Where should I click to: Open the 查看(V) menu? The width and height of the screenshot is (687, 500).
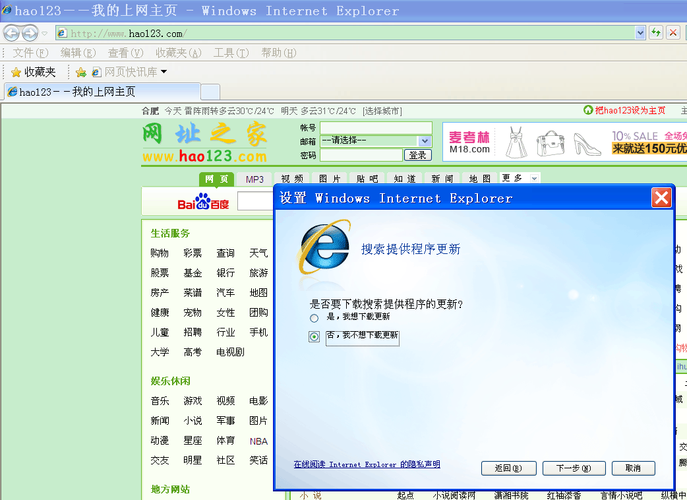[125, 53]
